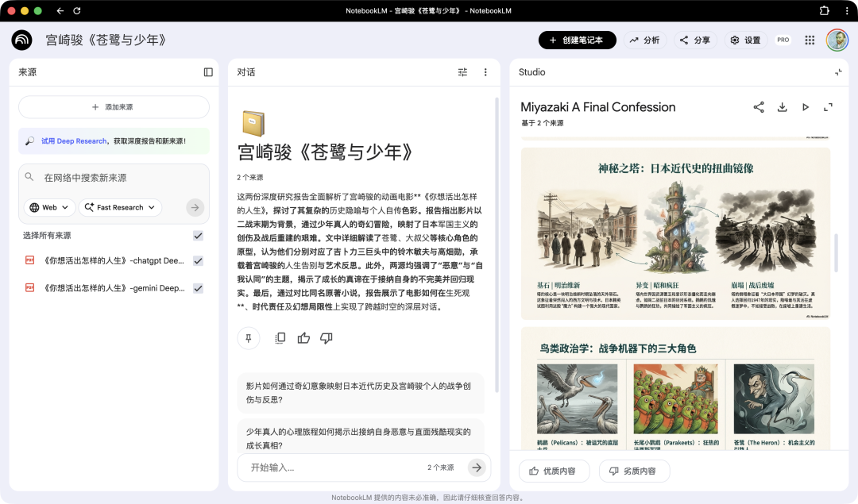Go back with the browser back arrow
The height and width of the screenshot is (504, 858).
(60, 11)
